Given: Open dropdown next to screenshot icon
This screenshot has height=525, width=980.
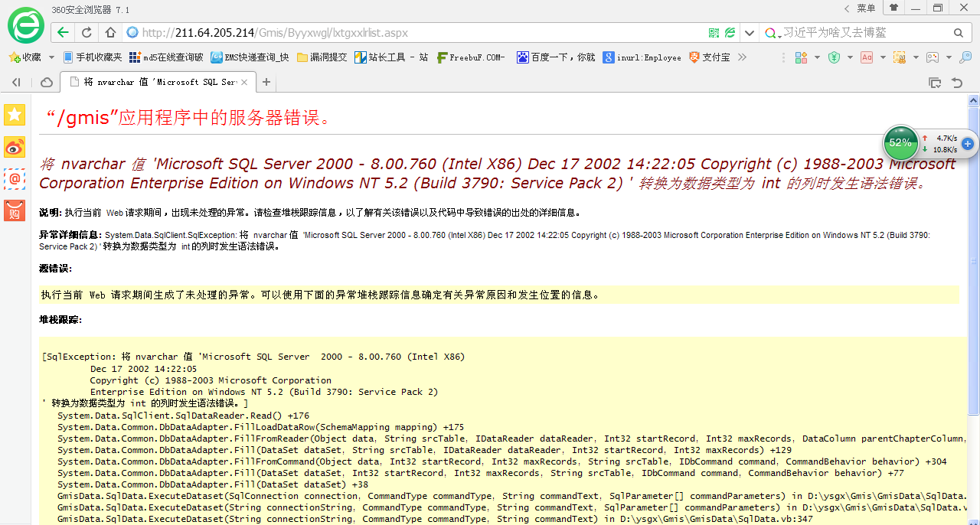Looking at the screenshot, I should [915, 57].
